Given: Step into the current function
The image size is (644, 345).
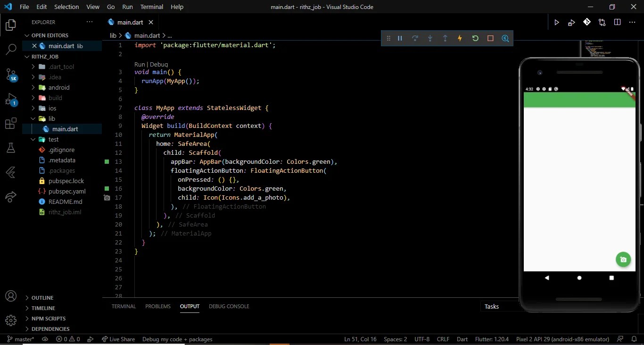Looking at the screenshot, I should tap(430, 38).
